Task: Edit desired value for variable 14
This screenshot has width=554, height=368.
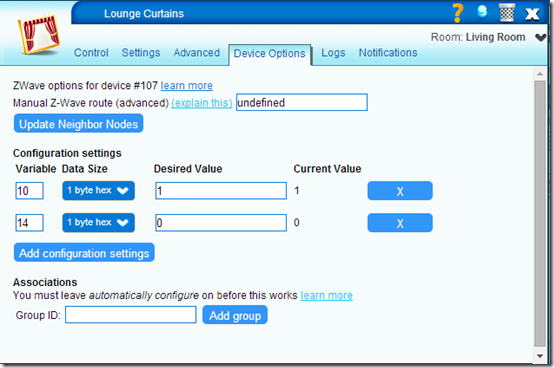Action: coord(221,222)
